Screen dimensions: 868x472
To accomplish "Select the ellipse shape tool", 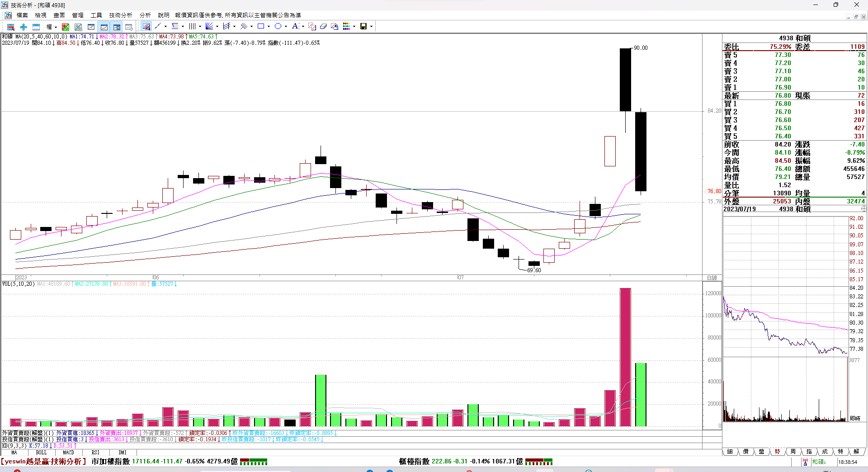I will (x=278, y=26).
